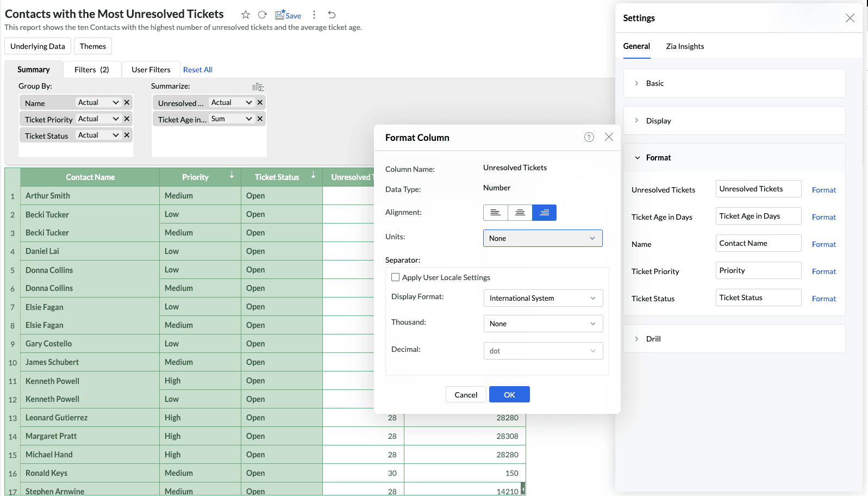Collapse the Format settings section
Screen dimensions: 868x496
click(x=734, y=158)
